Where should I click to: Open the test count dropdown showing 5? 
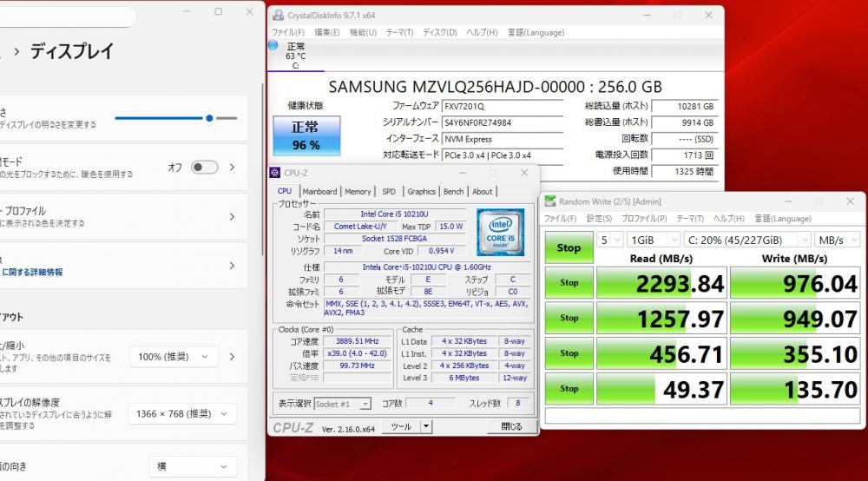pos(609,240)
